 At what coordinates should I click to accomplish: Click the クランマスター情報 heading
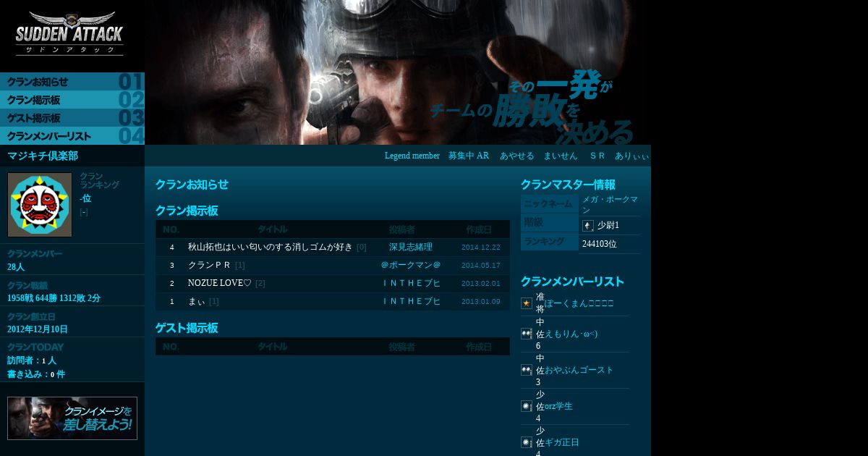tap(568, 185)
